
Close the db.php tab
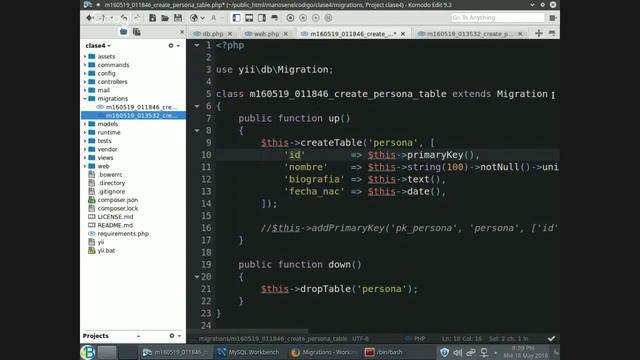230,34
